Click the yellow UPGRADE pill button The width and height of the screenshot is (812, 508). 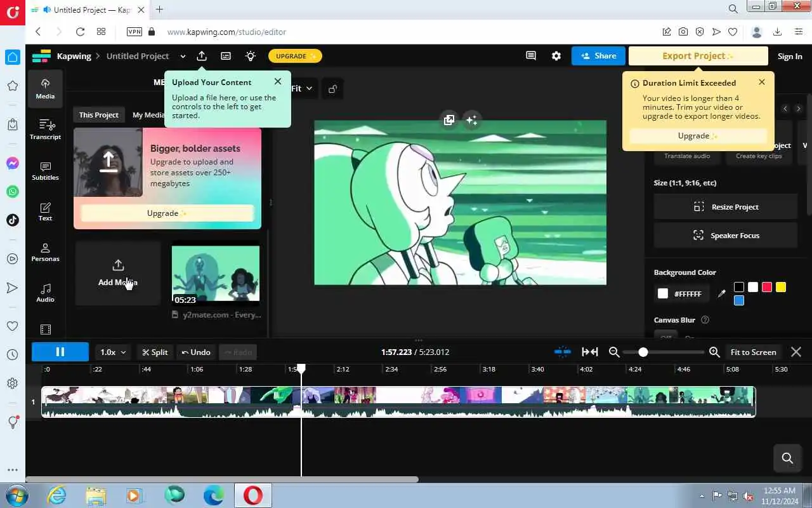point(296,56)
